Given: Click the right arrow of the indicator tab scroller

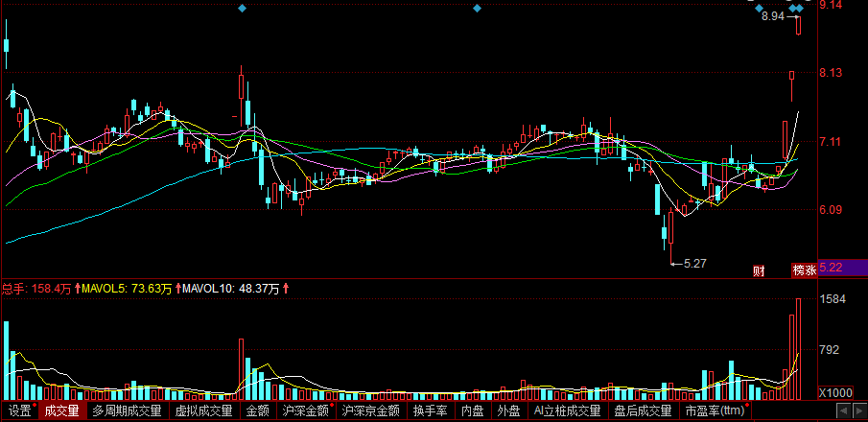Looking at the screenshot, I should [859, 411].
